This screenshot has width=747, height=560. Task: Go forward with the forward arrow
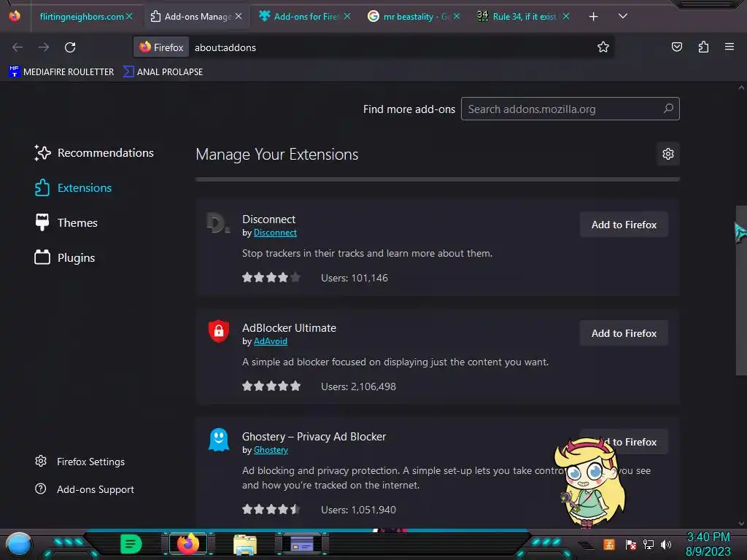tap(44, 47)
